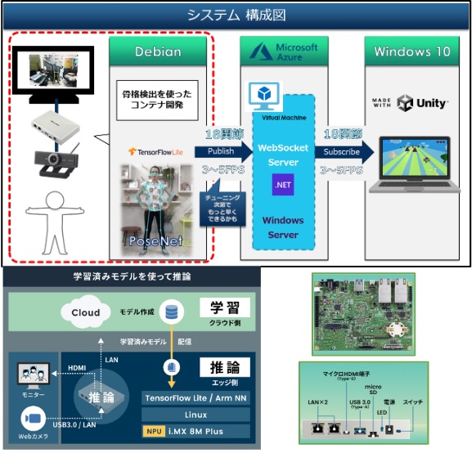Click the PoseNet skeleton detection image
This screenshot has height=453, width=476.
point(156,211)
